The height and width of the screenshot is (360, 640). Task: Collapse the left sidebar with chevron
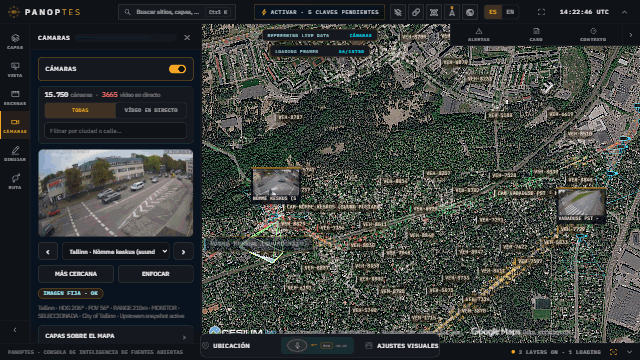(x=15, y=330)
